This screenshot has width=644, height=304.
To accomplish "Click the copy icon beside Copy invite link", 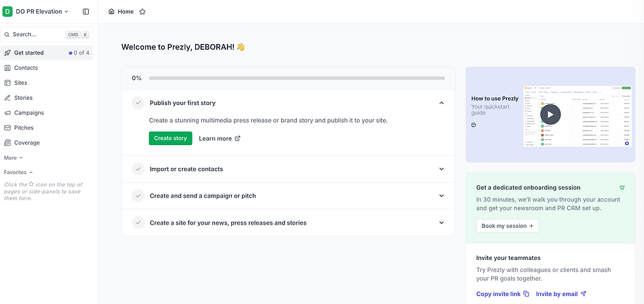I will tap(526, 294).
